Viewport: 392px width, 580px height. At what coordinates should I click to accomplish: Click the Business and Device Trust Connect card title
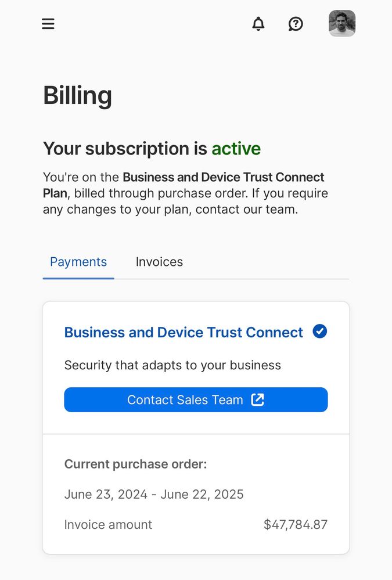pos(184,332)
